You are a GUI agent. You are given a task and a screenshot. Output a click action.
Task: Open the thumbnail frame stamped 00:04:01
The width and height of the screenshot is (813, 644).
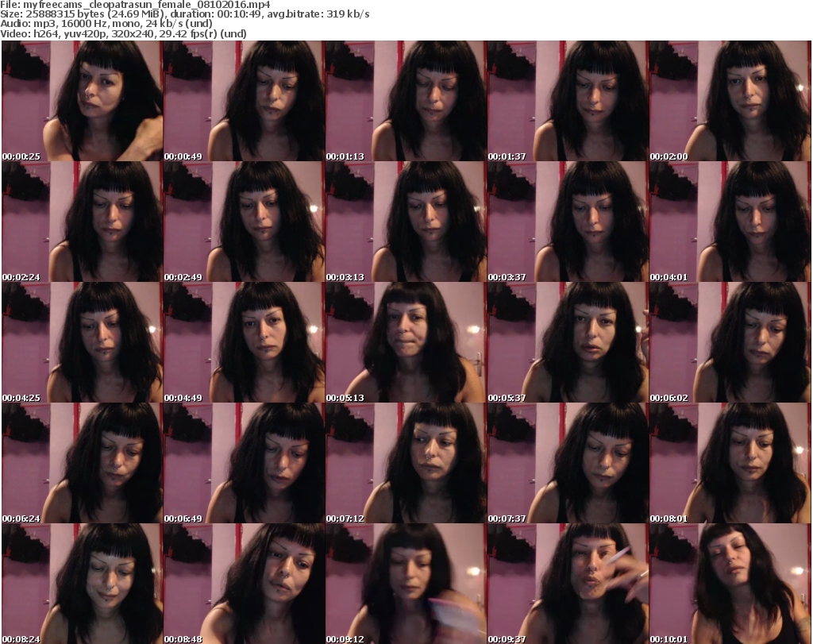[x=730, y=222]
